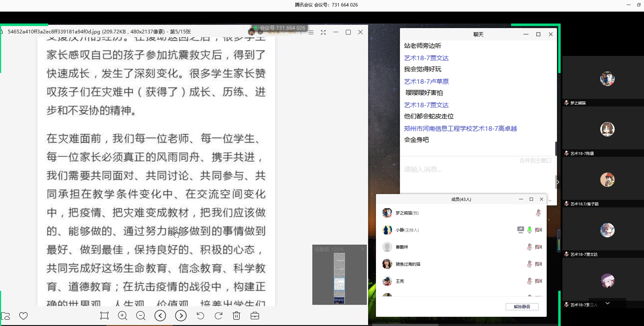644x326 pixels.
Task: Switch the image viewer to fullscreen
Action: 323,32
